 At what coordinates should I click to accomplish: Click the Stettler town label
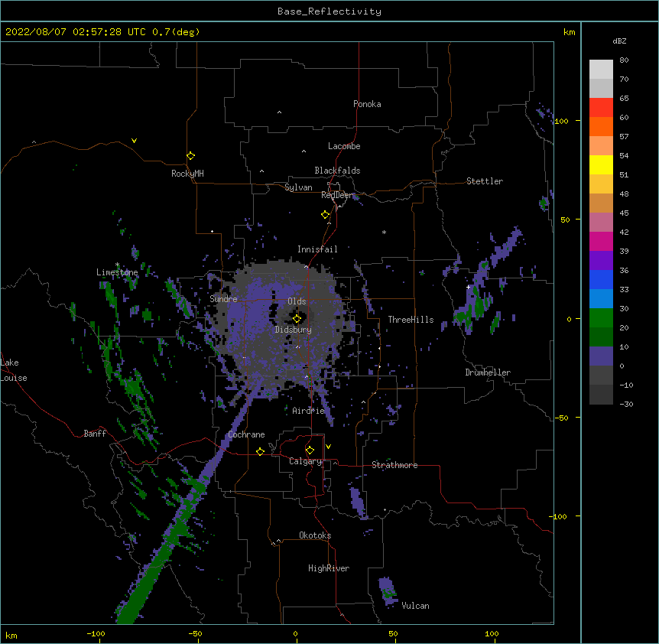point(485,181)
